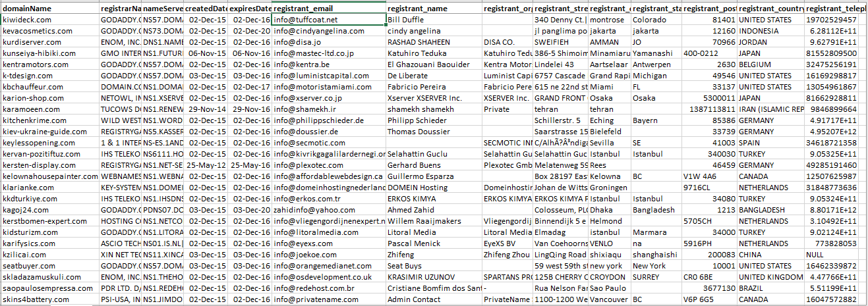Click cell kidsturizm.com
This screenshot has width=868, height=306.
(x=50, y=232)
